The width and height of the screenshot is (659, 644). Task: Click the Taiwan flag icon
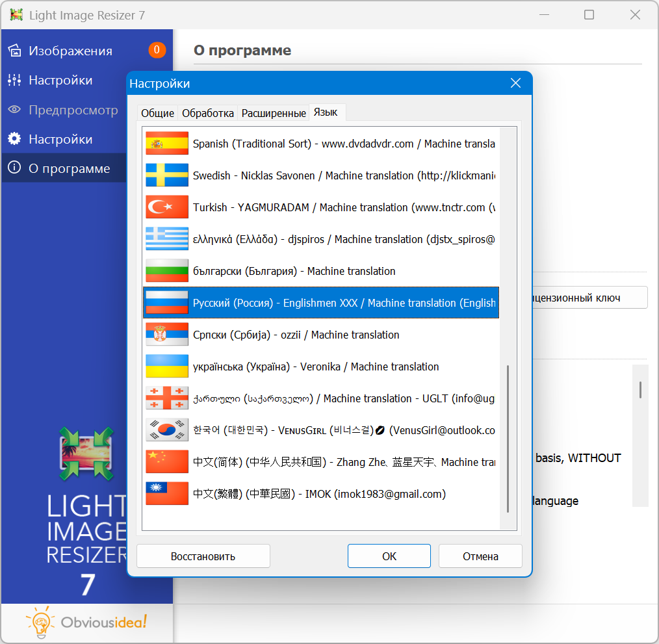point(167,493)
